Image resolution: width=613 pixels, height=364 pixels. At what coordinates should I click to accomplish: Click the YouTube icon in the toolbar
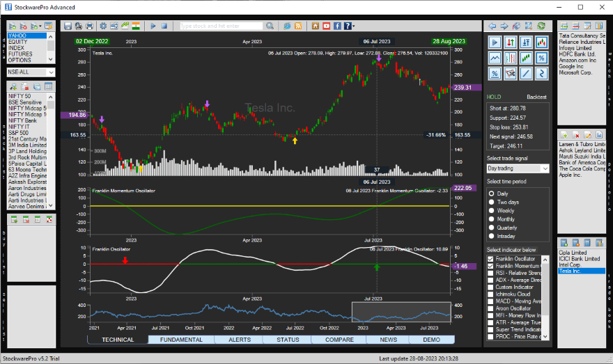pyautogui.click(x=326, y=26)
